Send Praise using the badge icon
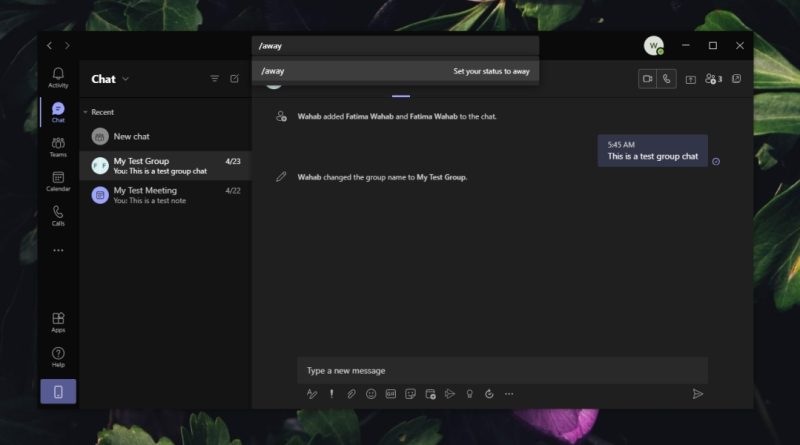The image size is (800, 445). (x=469, y=394)
